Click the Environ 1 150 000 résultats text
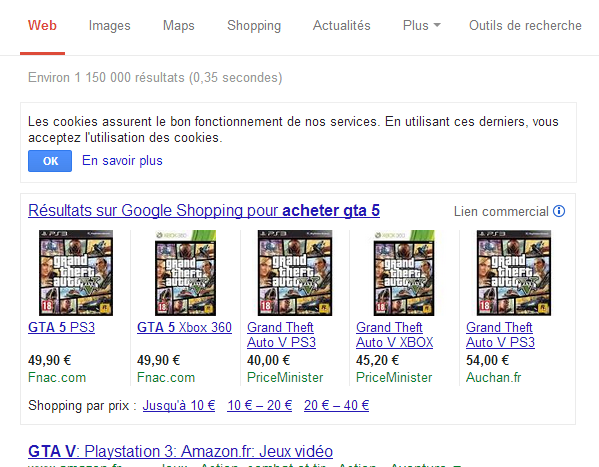This screenshot has width=599, height=467. 155,78
